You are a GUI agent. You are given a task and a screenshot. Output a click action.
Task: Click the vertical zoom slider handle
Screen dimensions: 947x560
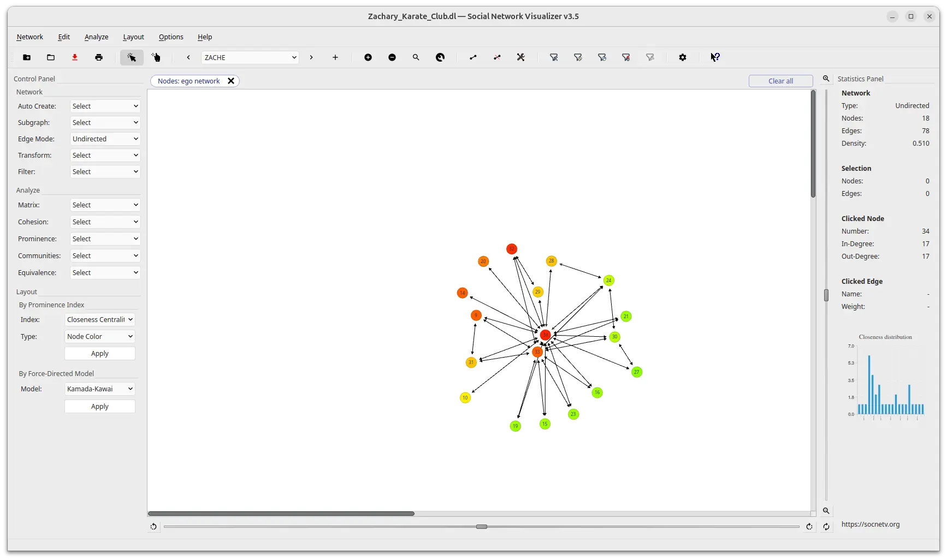(x=826, y=295)
